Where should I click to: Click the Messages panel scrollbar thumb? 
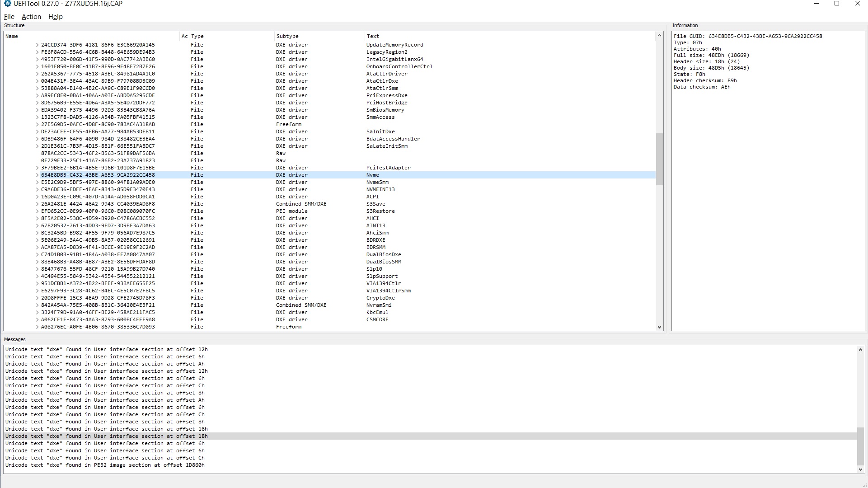coord(860,446)
